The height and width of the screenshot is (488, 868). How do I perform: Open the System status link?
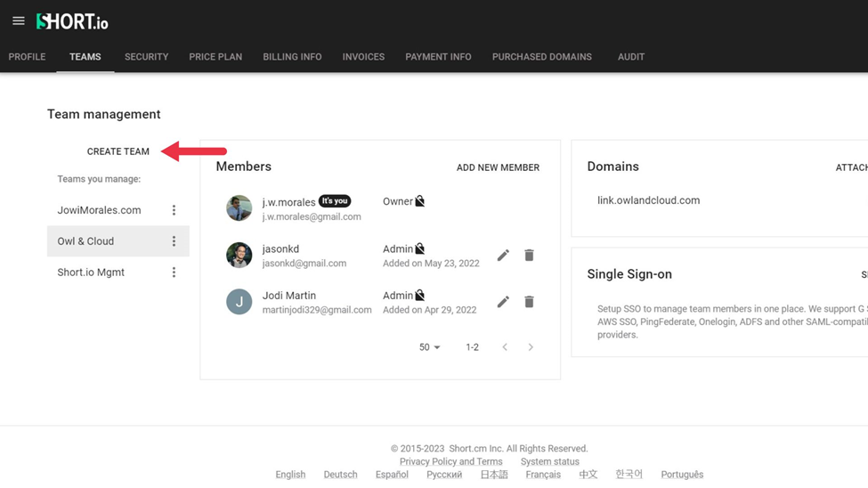[549, 461]
